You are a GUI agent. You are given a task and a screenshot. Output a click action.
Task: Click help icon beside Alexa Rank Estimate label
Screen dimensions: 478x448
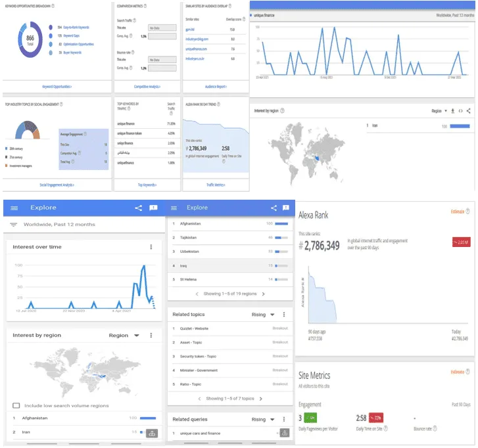(467, 212)
